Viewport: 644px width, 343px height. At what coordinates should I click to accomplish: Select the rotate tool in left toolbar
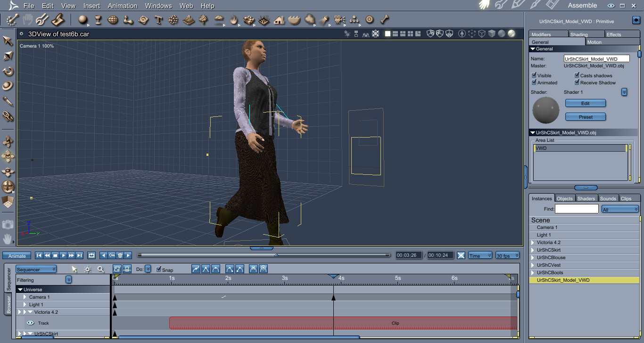[x=8, y=72]
